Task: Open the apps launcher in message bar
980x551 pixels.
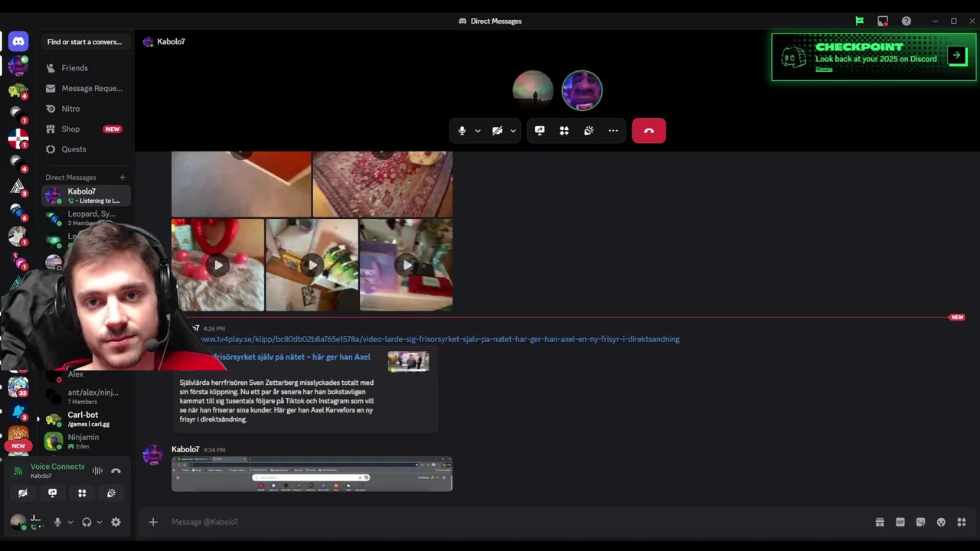Action: 962,522
